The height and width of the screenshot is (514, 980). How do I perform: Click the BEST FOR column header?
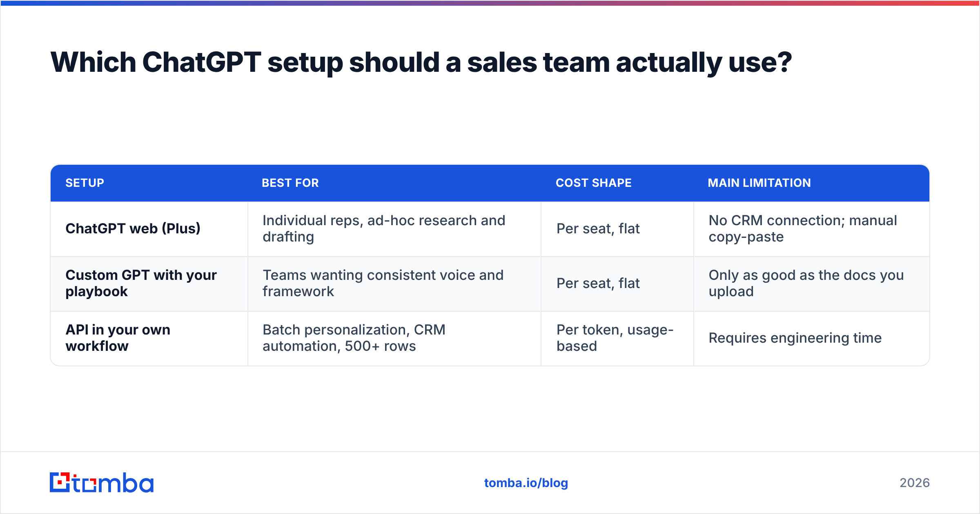(x=290, y=183)
